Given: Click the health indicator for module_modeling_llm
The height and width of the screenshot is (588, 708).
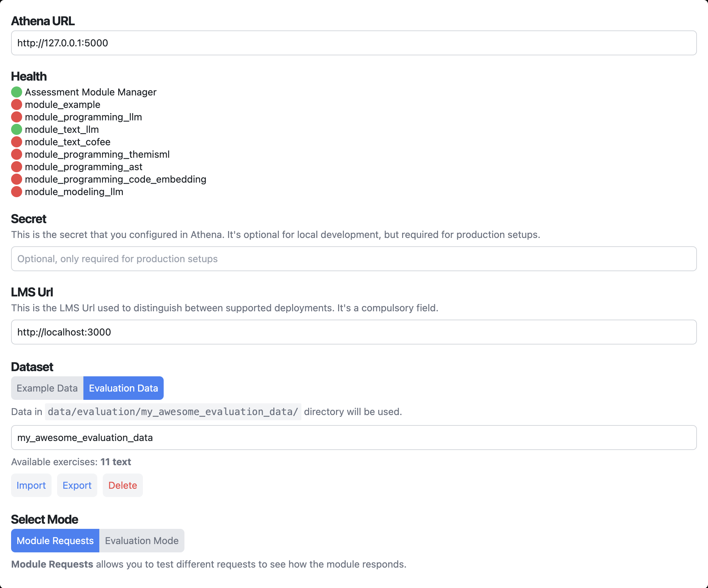Looking at the screenshot, I should 16,191.
